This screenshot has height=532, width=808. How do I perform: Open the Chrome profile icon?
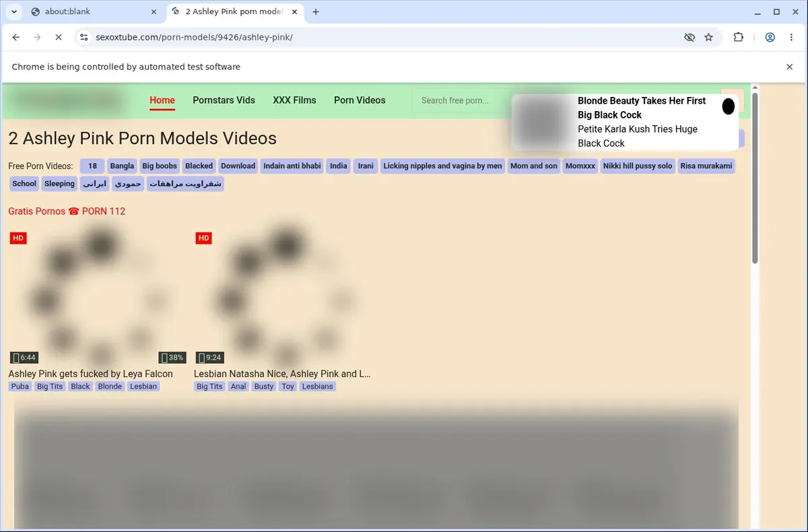click(770, 37)
